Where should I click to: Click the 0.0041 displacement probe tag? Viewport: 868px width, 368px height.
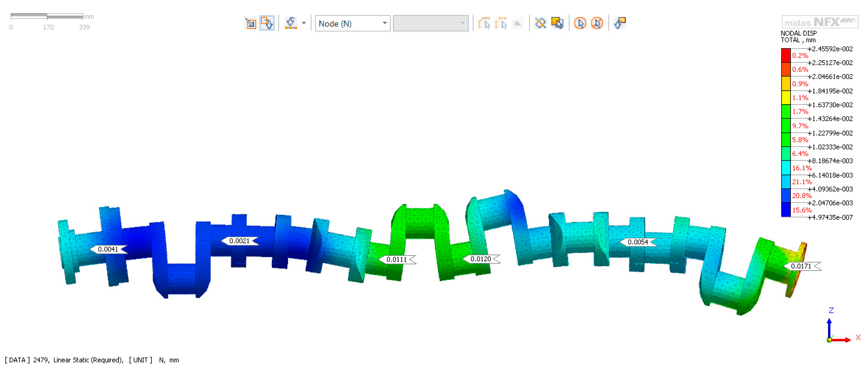pyautogui.click(x=108, y=249)
